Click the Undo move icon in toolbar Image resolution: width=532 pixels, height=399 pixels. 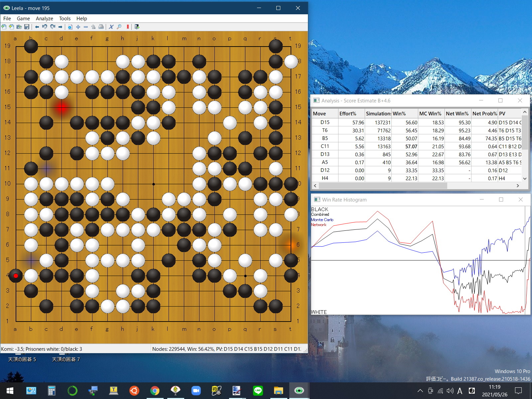point(45,27)
